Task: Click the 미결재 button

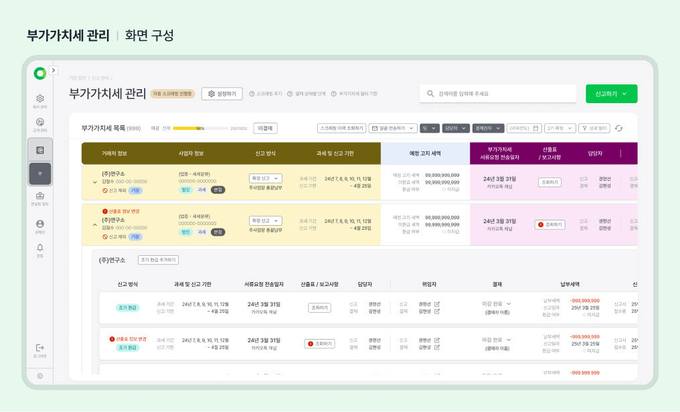Action: (x=265, y=128)
